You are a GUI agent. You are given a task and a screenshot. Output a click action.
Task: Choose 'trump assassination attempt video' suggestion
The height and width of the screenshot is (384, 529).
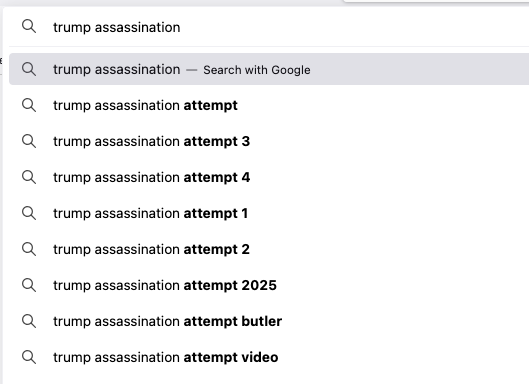(269, 357)
